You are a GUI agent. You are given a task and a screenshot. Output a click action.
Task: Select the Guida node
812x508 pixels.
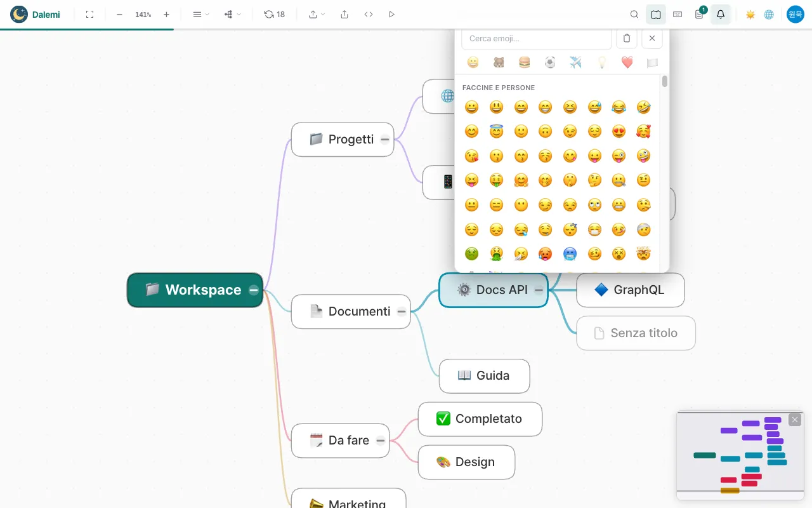pos(484,376)
